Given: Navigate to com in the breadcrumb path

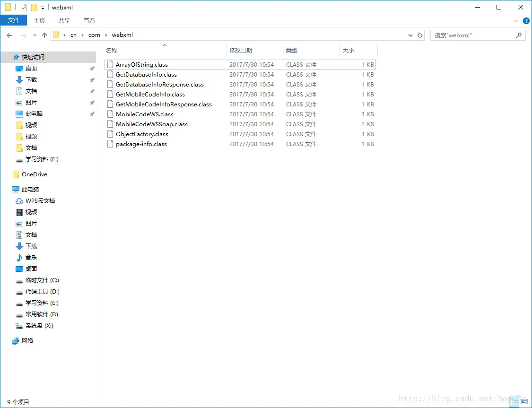Looking at the screenshot, I should (94, 35).
